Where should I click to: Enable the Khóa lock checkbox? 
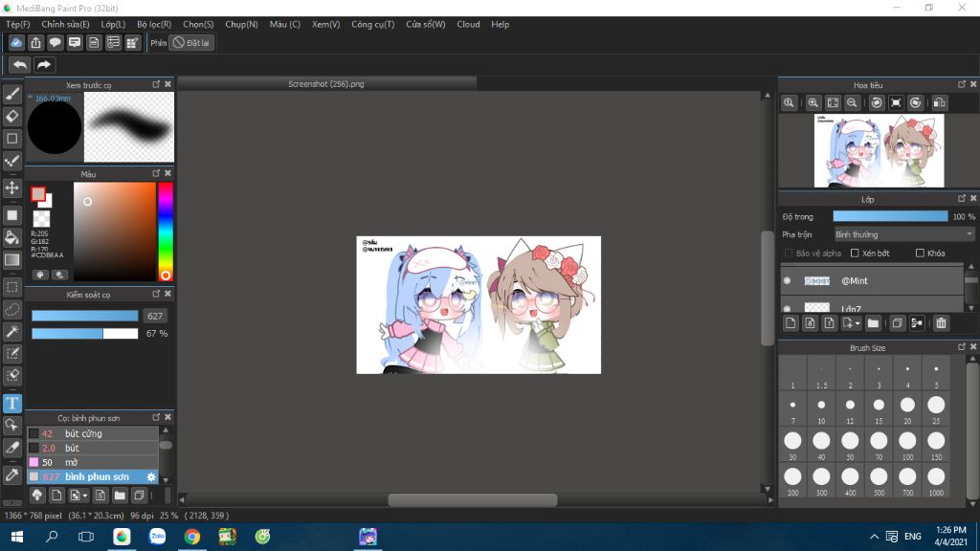[920, 253]
